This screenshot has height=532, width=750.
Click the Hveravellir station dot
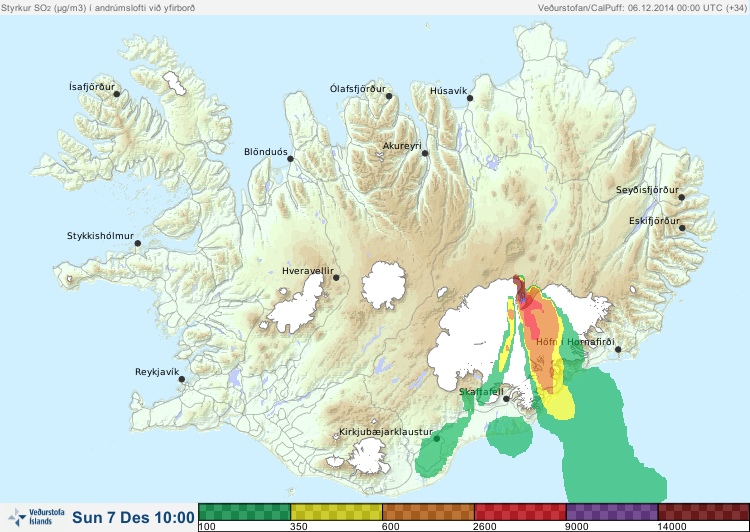point(336,277)
